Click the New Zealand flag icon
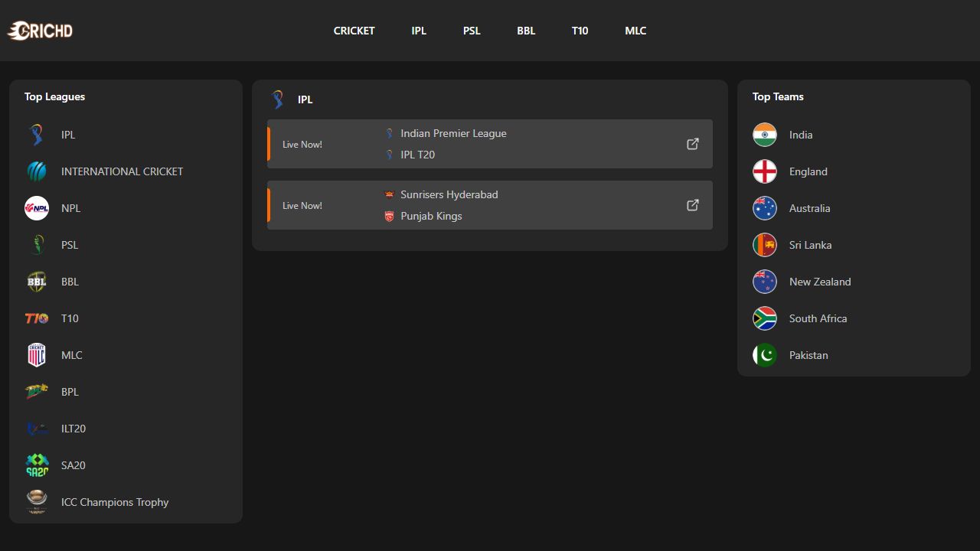The width and height of the screenshot is (980, 551). (x=765, y=282)
